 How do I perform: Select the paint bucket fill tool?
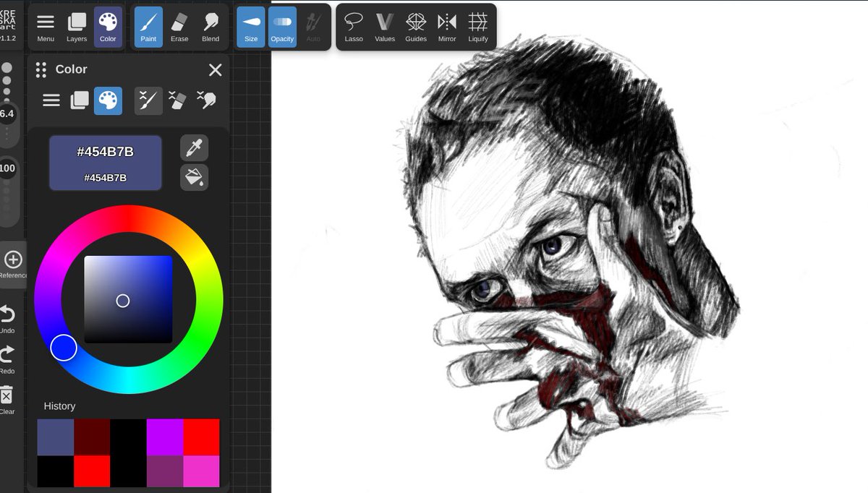click(195, 178)
